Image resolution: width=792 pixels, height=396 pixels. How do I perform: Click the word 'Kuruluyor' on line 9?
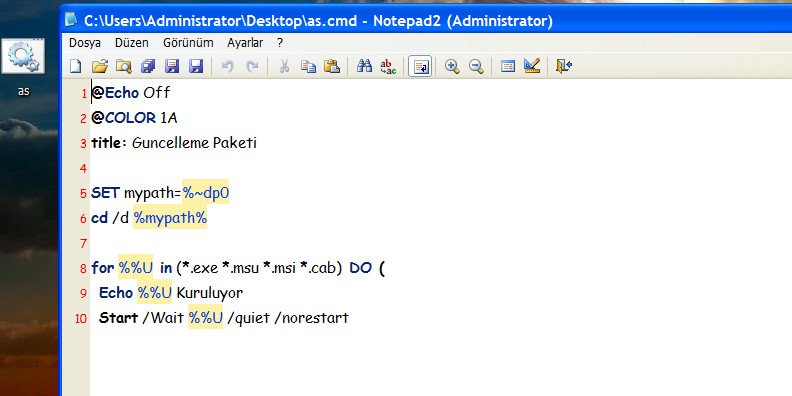(x=210, y=293)
